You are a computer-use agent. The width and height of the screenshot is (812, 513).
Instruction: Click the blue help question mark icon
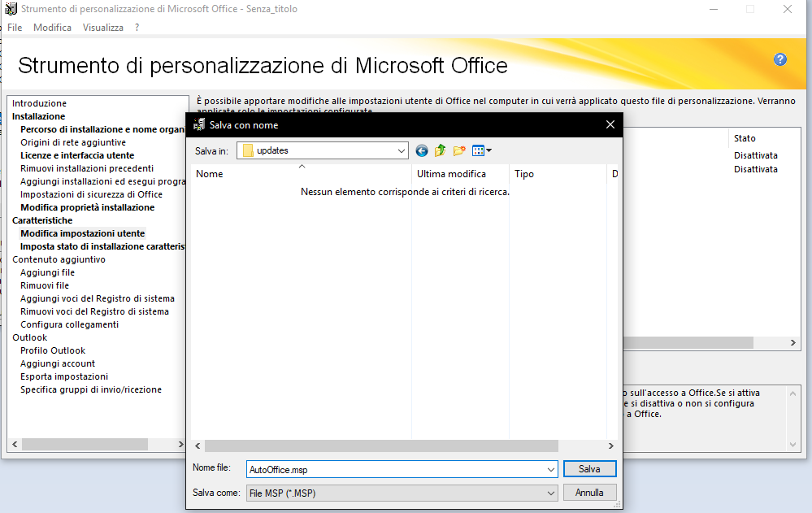pos(779,59)
